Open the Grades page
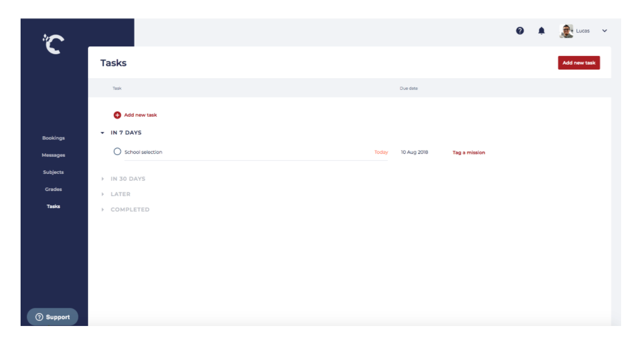 click(x=53, y=189)
